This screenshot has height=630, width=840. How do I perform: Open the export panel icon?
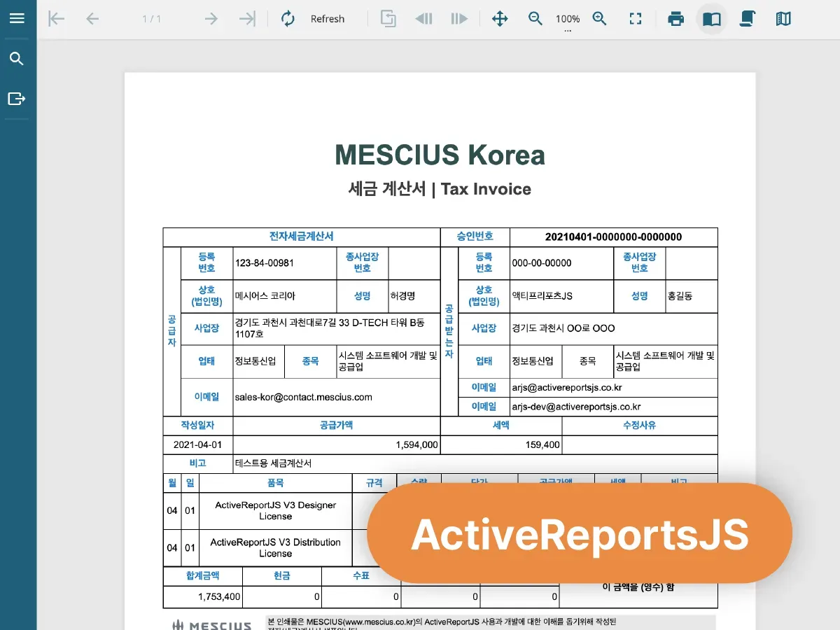tap(17, 99)
